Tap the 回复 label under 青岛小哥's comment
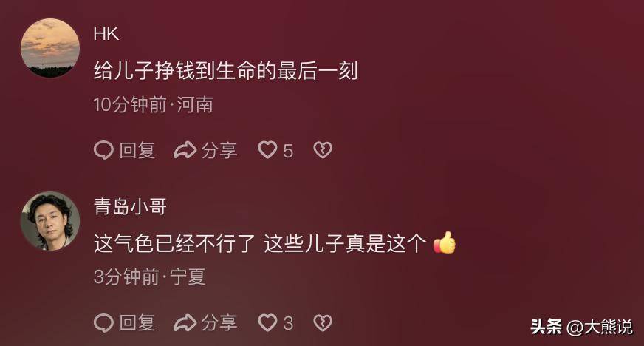The height and width of the screenshot is (346, 644). point(137,323)
